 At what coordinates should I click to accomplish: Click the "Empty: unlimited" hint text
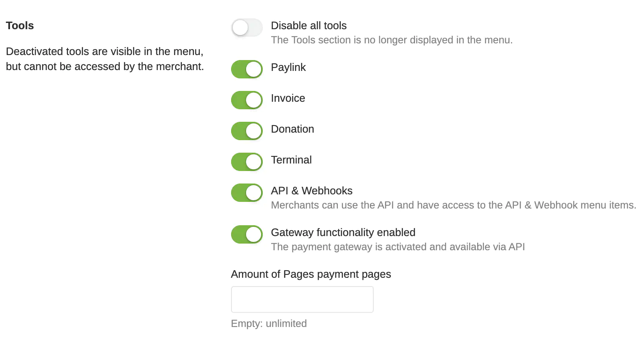269,324
